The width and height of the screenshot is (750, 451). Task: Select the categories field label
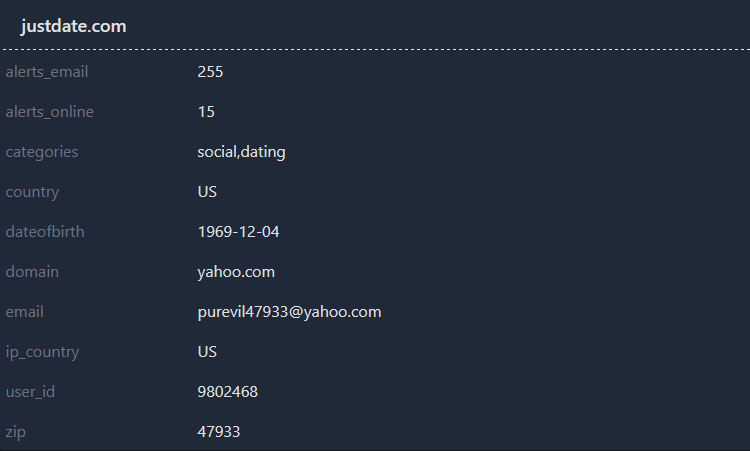point(42,152)
